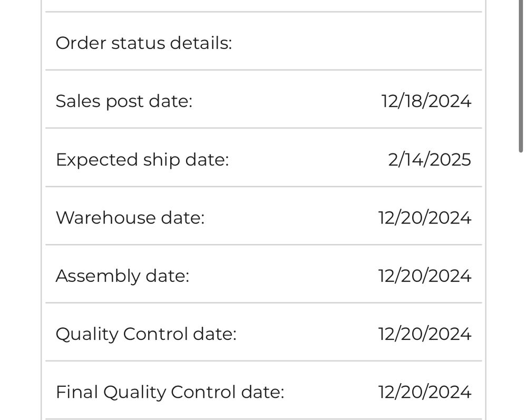
Task: Click the date value beside "Quality Control date:" (non-final)
Action: click(x=424, y=334)
